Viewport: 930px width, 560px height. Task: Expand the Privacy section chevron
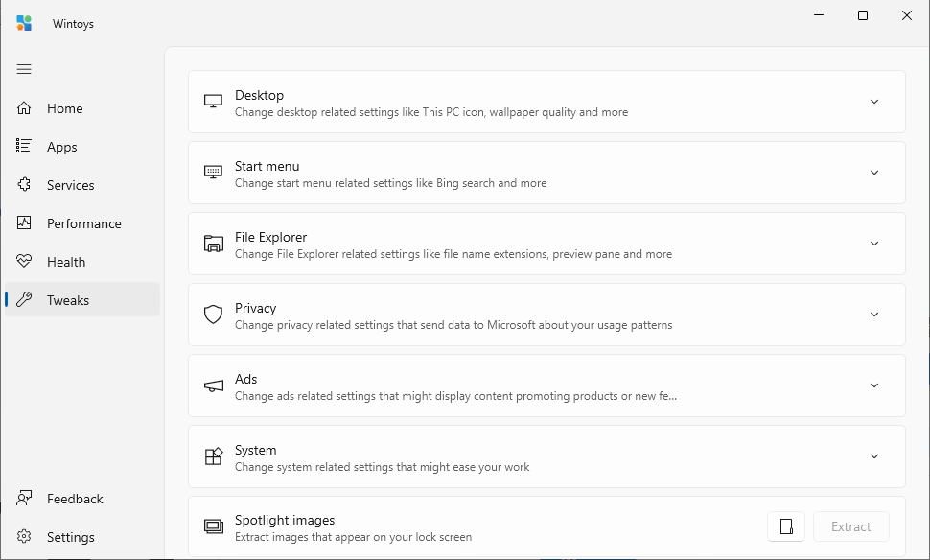tap(874, 315)
